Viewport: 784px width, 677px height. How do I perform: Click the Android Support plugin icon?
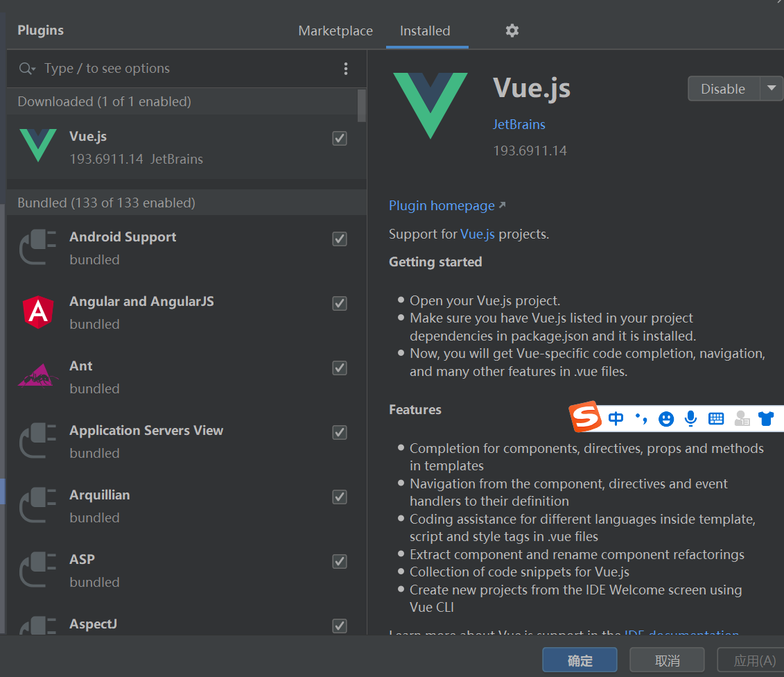(37, 247)
